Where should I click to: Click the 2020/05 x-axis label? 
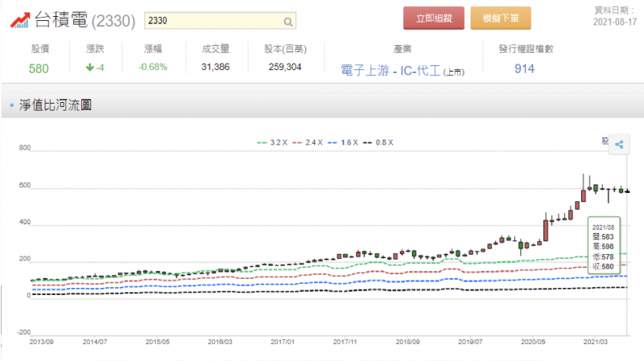(533, 342)
